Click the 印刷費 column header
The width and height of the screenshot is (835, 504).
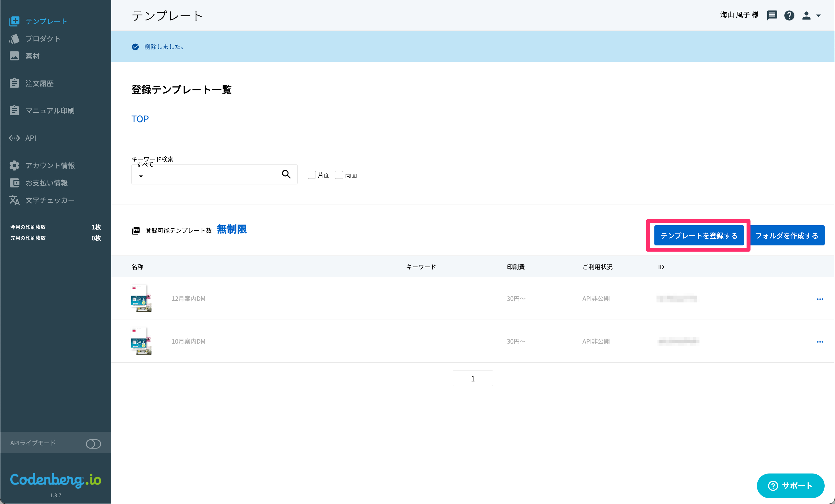[x=516, y=267]
